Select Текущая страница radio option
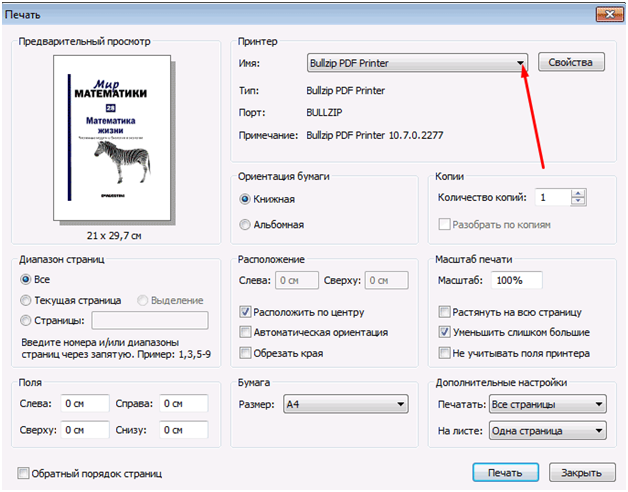This screenshot has width=628, height=492. [x=26, y=300]
